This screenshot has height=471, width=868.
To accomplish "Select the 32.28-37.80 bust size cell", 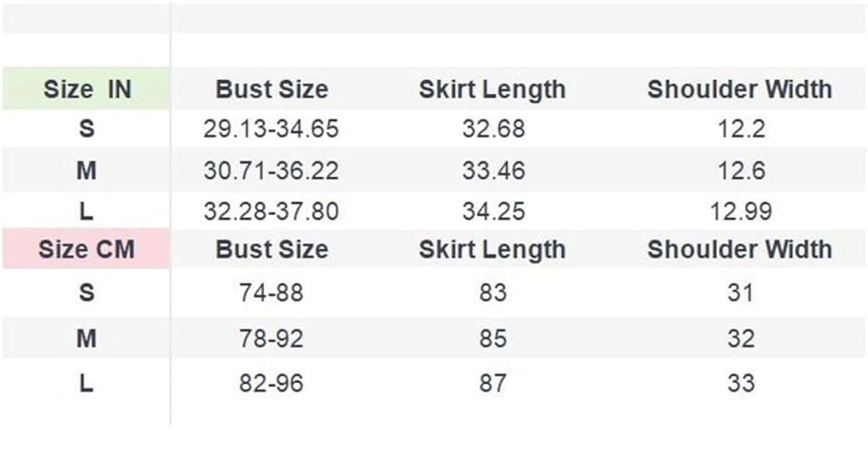I will point(271,212).
